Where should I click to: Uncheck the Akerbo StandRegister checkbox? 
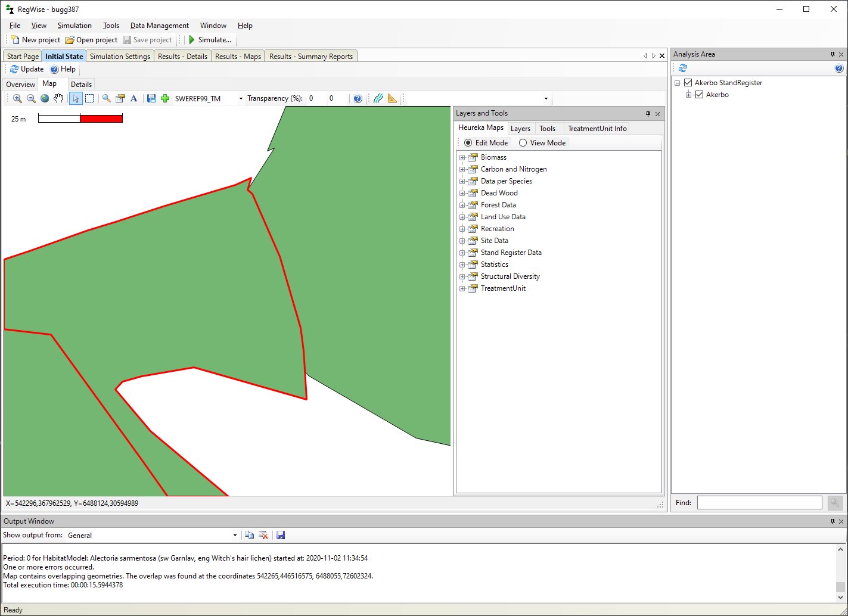688,83
